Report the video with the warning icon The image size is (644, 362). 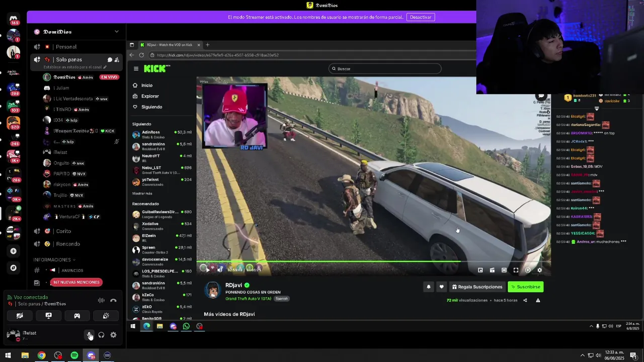pyautogui.click(x=538, y=300)
